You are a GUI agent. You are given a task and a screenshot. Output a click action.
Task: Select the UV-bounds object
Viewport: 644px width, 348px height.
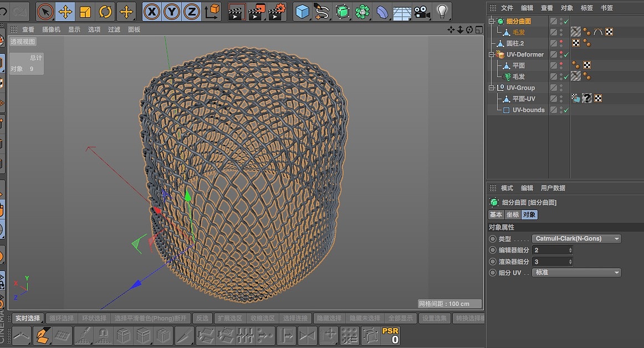[529, 110]
